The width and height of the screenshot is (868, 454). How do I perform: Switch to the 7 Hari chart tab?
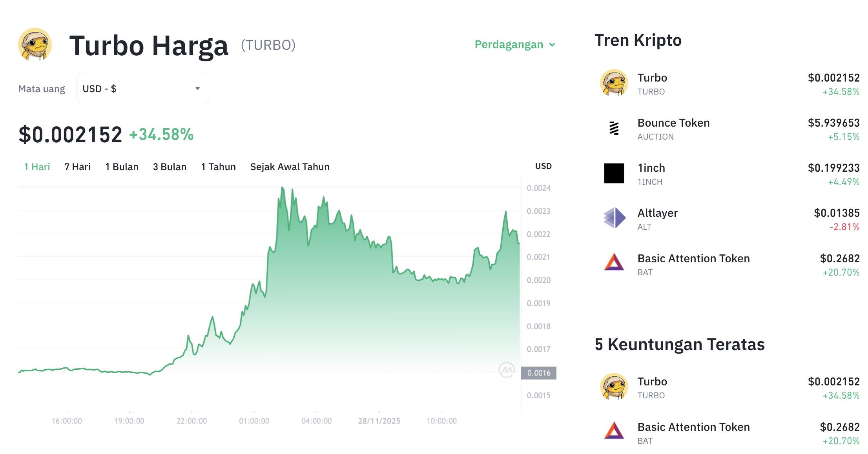pyautogui.click(x=77, y=167)
